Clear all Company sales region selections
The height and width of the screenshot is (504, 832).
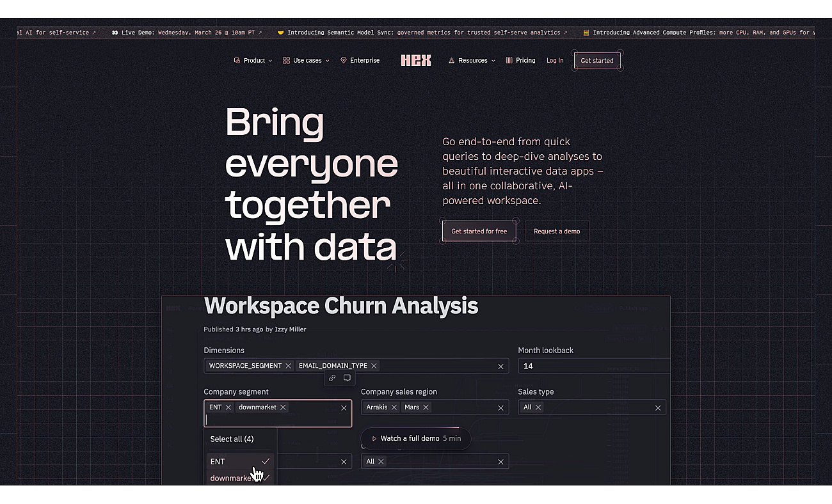tap(500, 408)
